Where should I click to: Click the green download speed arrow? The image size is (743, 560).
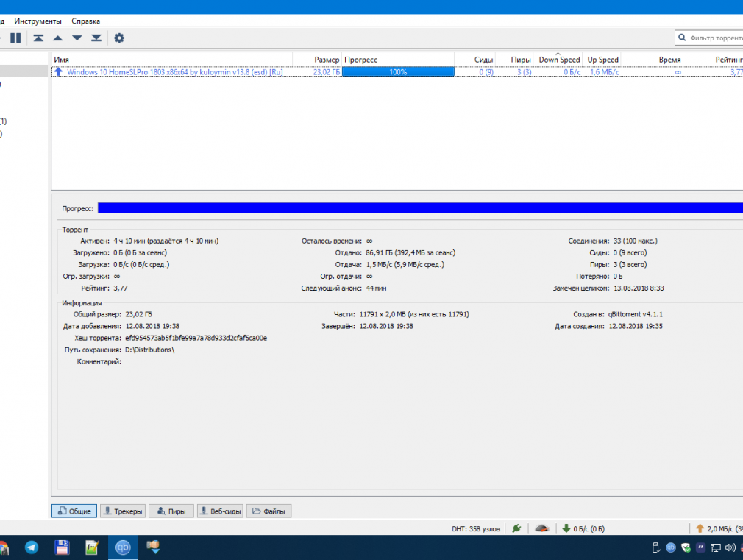click(566, 528)
